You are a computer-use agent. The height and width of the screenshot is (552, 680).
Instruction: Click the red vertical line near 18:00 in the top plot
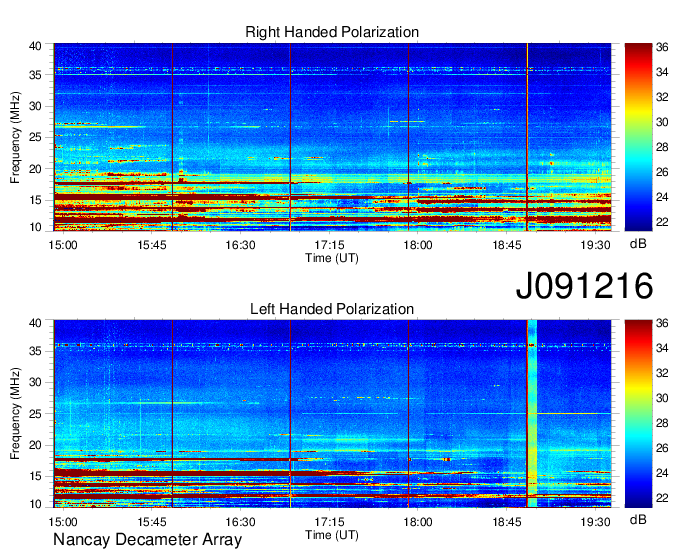409,137
